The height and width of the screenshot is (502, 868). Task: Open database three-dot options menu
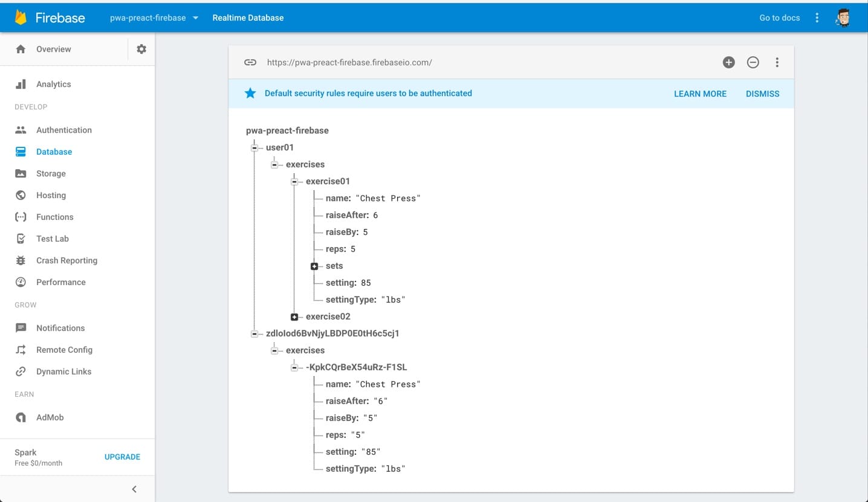pos(777,62)
